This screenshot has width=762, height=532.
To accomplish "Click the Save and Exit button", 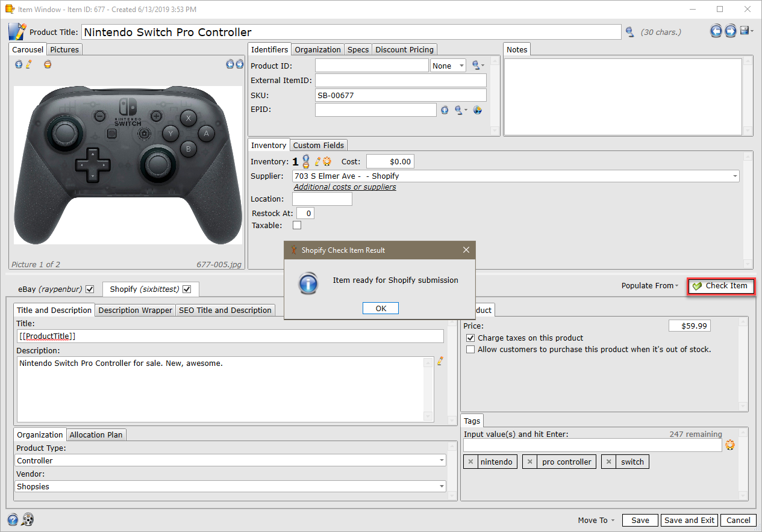I will (x=689, y=521).
